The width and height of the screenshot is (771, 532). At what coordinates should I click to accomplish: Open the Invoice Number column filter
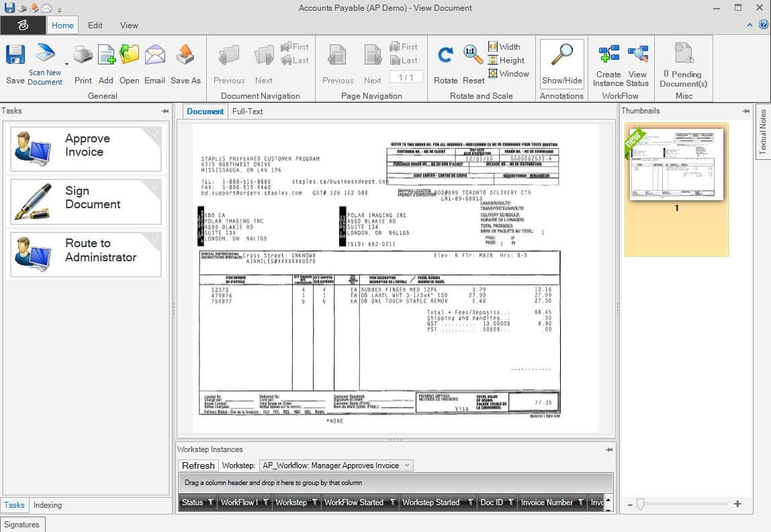point(581,502)
